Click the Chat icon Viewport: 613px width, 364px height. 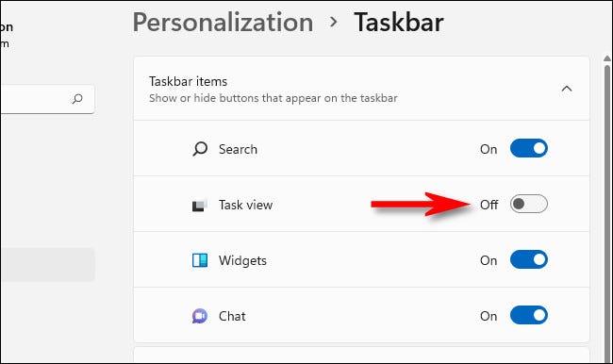click(x=200, y=316)
